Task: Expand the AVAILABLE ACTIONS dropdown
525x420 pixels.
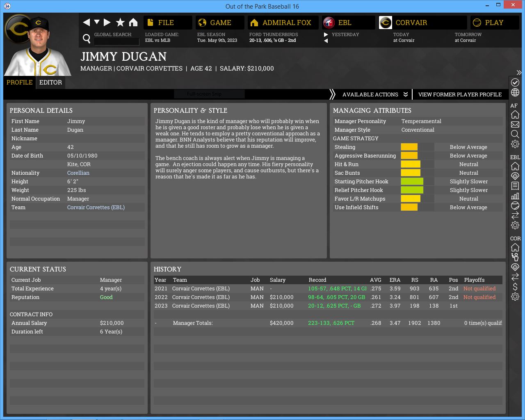Action: click(374, 94)
